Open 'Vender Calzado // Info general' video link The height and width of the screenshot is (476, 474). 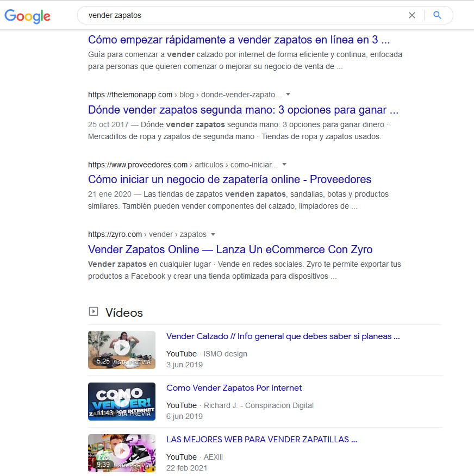[283, 336]
